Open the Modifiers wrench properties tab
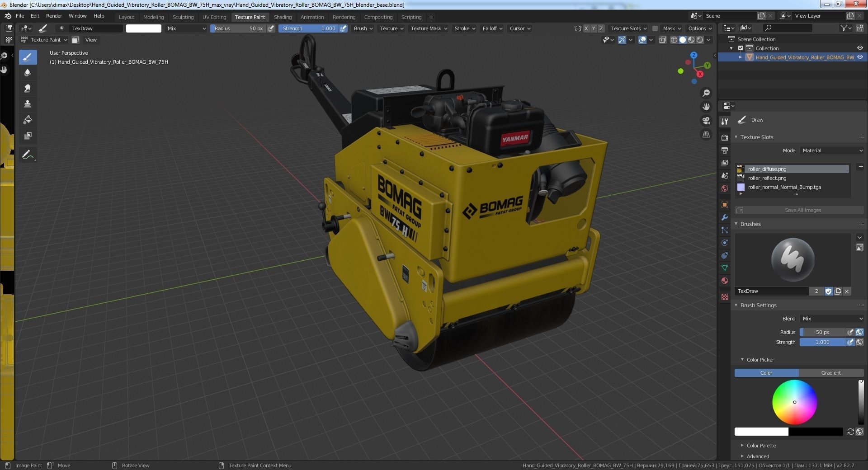This screenshot has height=470, width=868. pos(725,217)
